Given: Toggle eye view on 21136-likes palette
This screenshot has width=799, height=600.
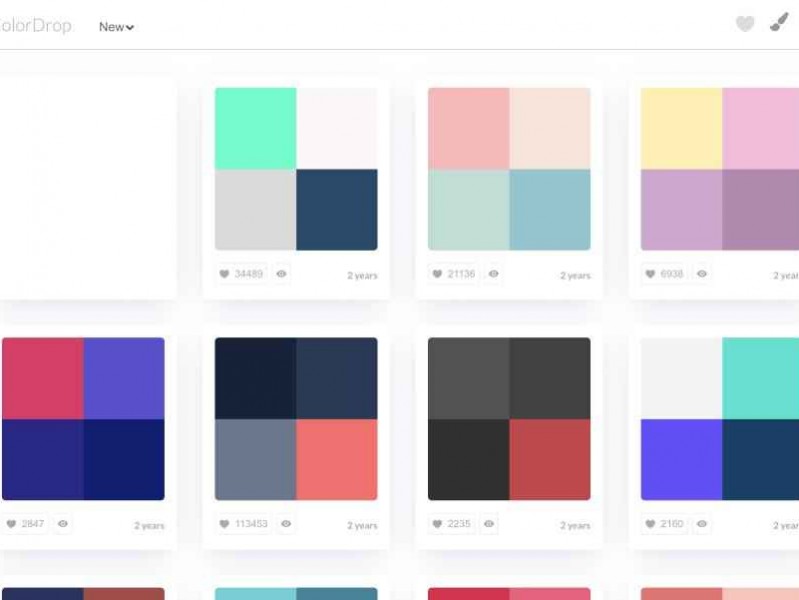Looking at the screenshot, I should 493,274.
